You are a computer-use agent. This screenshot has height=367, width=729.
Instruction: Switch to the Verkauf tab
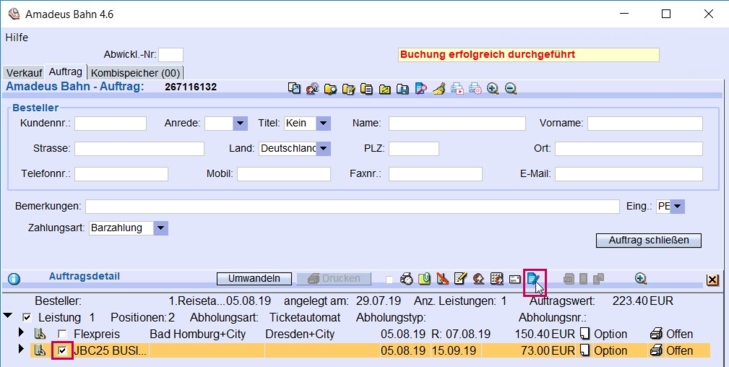pyautogui.click(x=24, y=73)
